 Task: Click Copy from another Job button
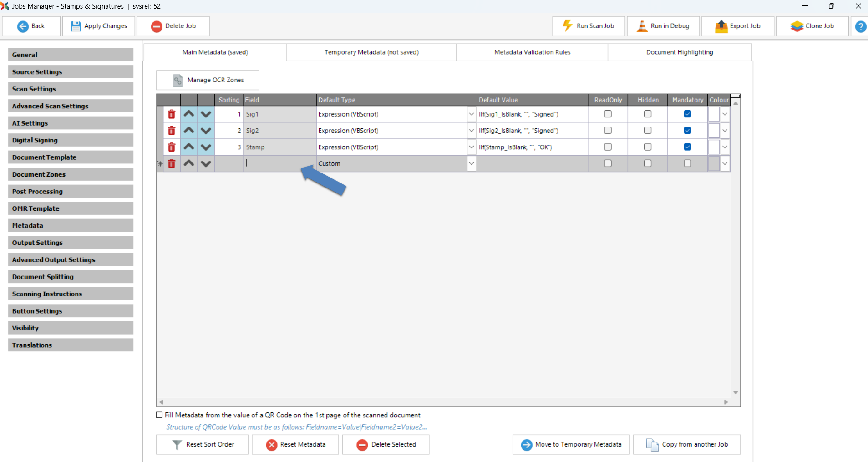click(x=686, y=444)
